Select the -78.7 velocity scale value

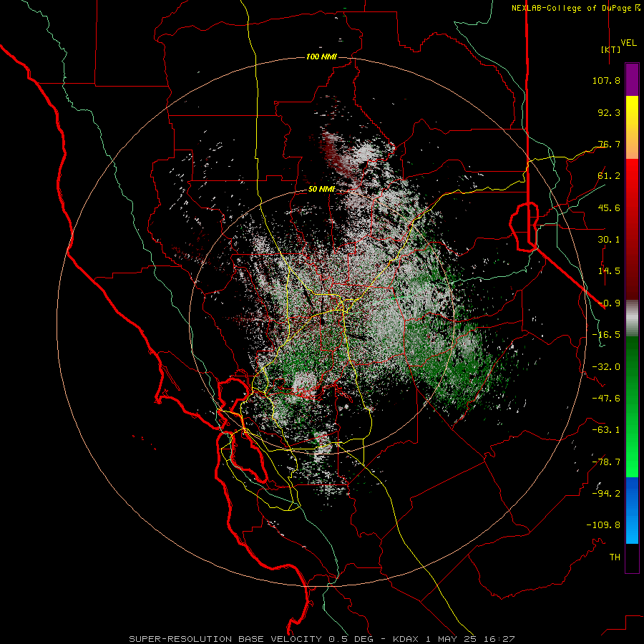[606, 462]
